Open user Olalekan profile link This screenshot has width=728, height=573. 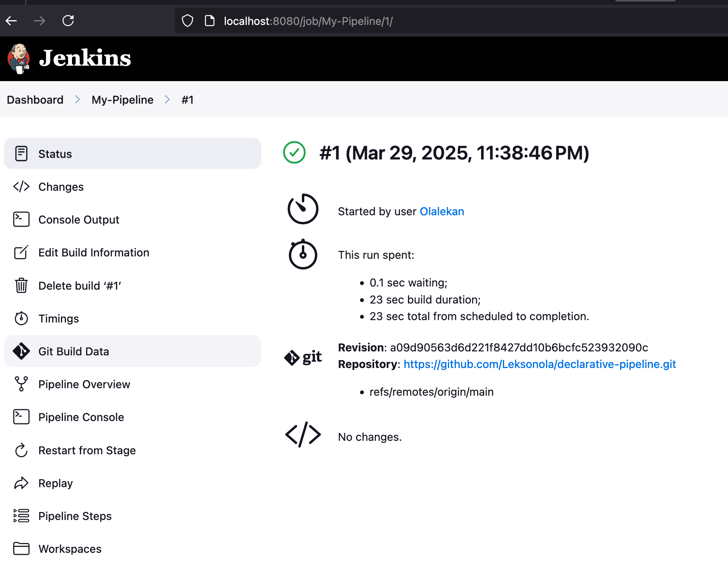coord(442,211)
